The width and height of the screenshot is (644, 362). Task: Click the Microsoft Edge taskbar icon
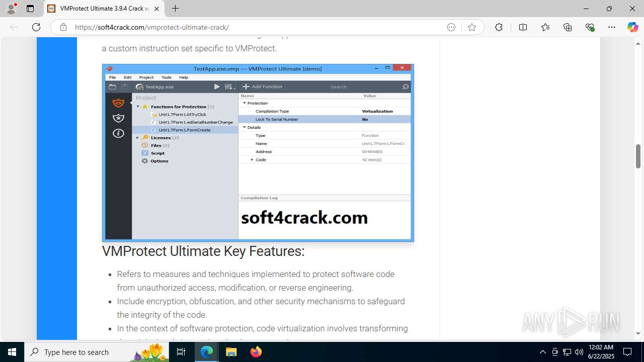click(x=207, y=352)
